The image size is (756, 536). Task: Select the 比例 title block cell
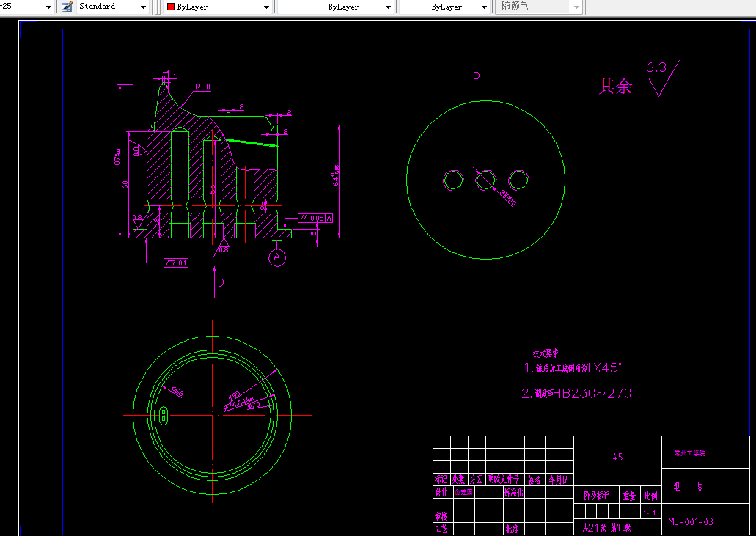click(651, 496)
